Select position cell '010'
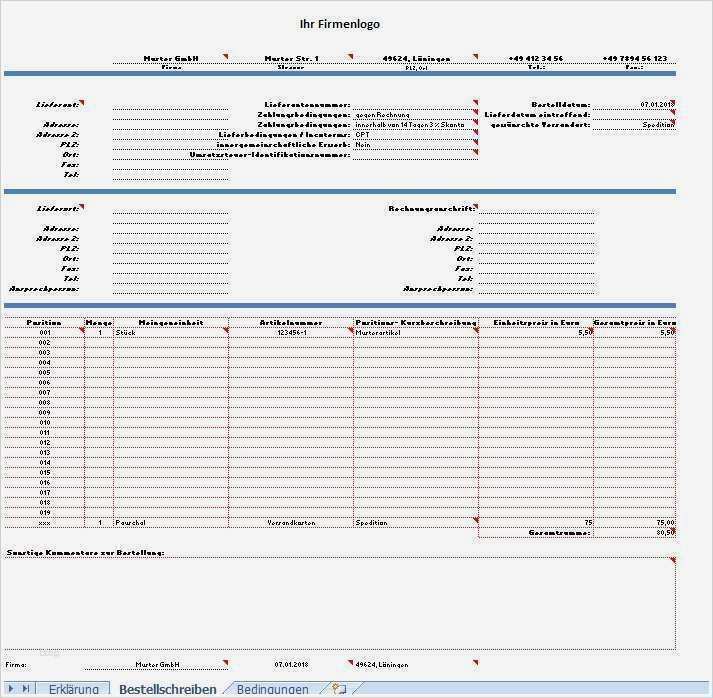The image size is (713, 698). [45, 422]
